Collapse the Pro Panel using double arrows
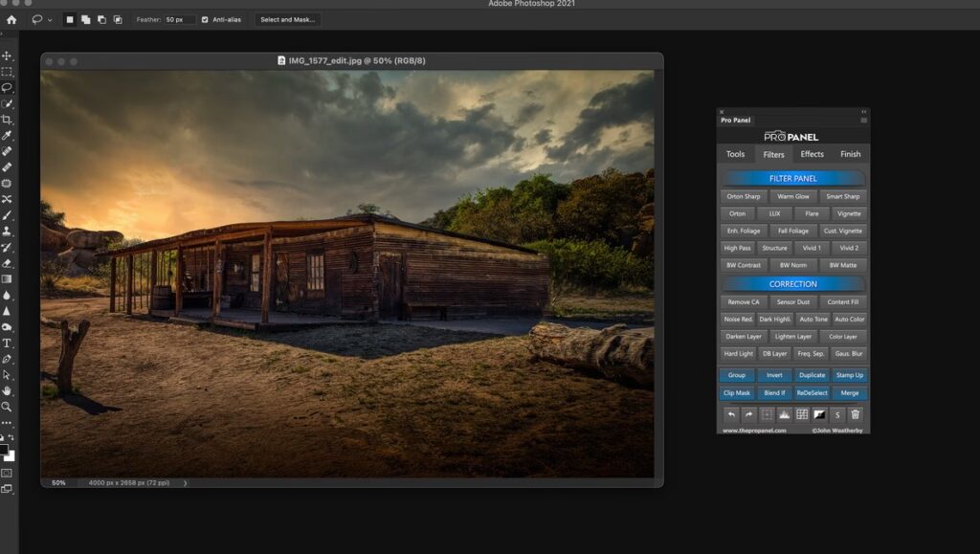This screenshot has width=980, height=554. [863, 111]
